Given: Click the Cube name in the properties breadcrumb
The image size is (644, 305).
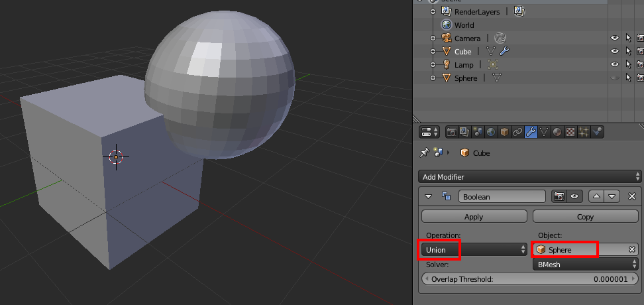Looking at the screenshot, I should pos(482,153).
